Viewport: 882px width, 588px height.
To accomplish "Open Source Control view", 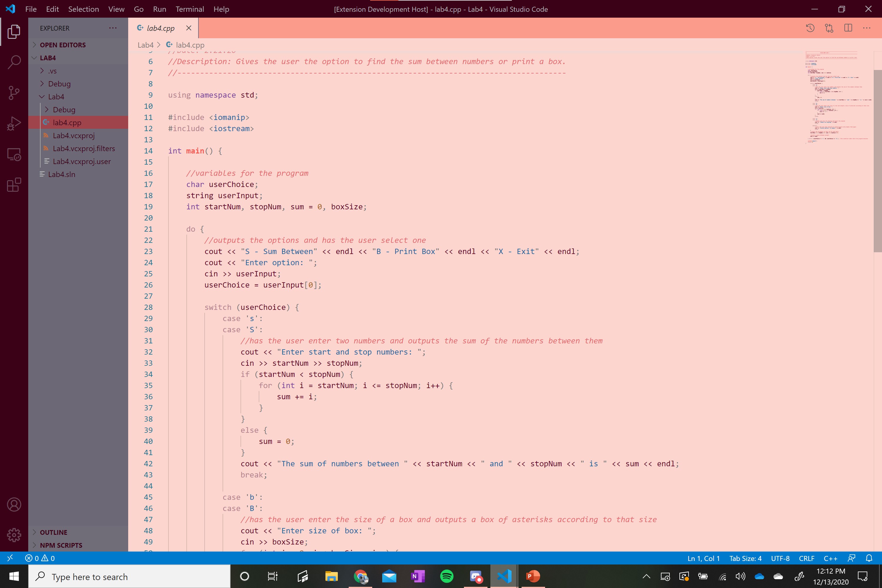I will tap(14, 93).
